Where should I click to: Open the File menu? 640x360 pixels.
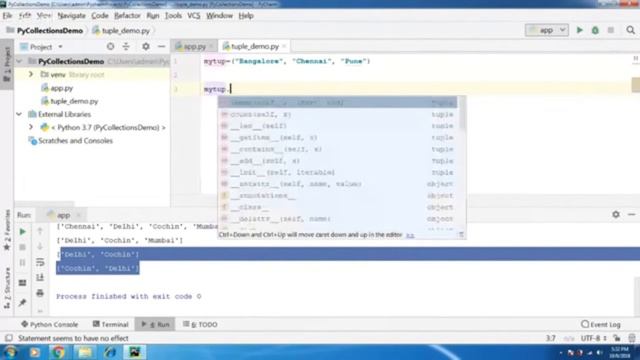(7, 16)
